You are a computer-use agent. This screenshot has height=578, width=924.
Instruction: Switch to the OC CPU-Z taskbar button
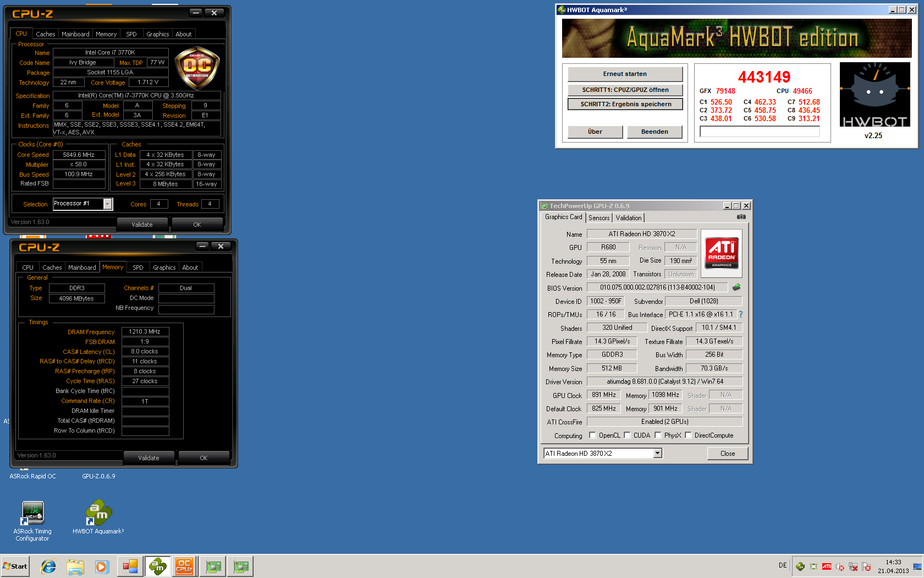[184, 566]
